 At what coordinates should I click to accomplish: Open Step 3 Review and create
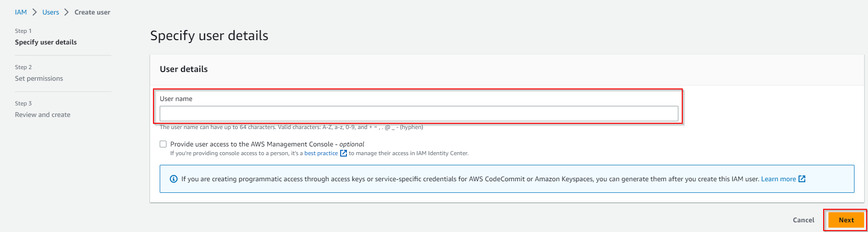(42, 115)
